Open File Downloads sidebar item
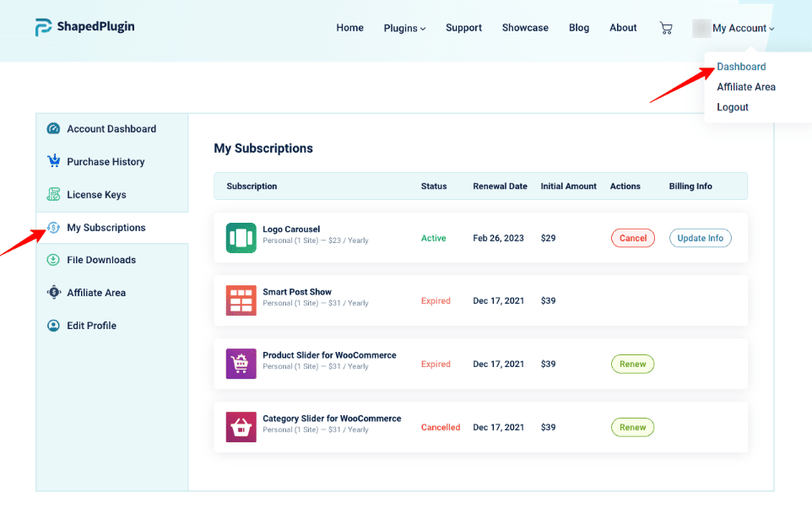 (x=100, y=260)
